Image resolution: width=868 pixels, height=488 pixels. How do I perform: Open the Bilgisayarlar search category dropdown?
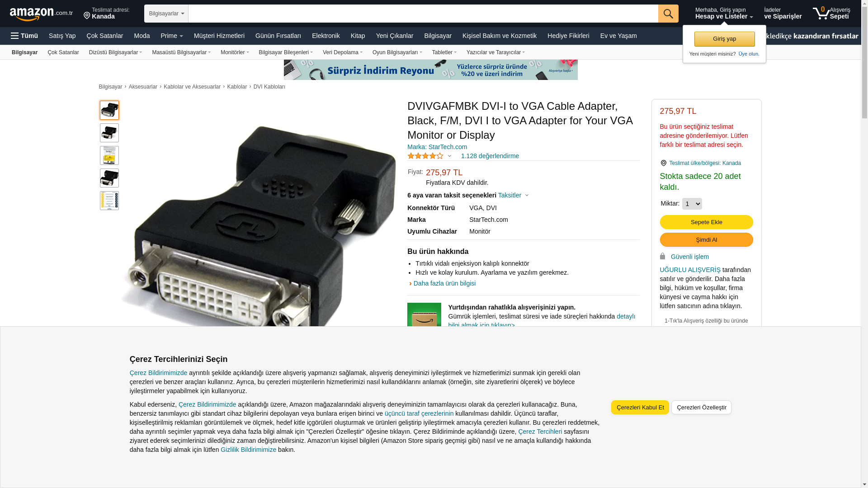166,14
